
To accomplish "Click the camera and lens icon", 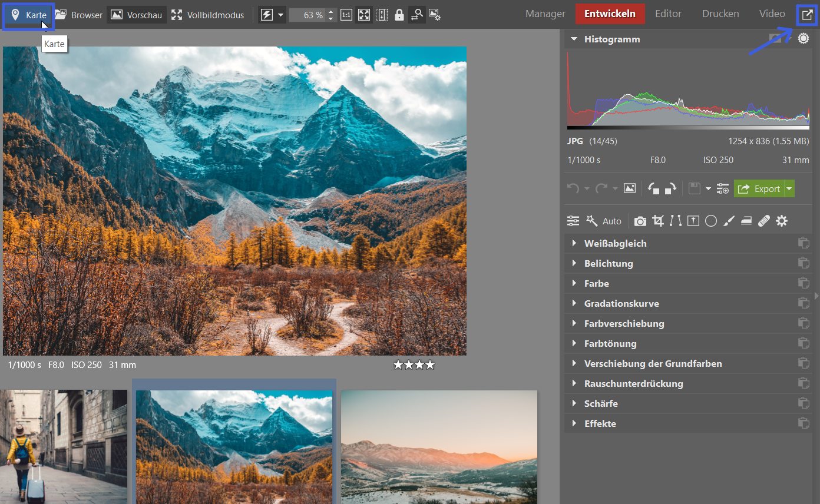I will click(x=640, y=221).
